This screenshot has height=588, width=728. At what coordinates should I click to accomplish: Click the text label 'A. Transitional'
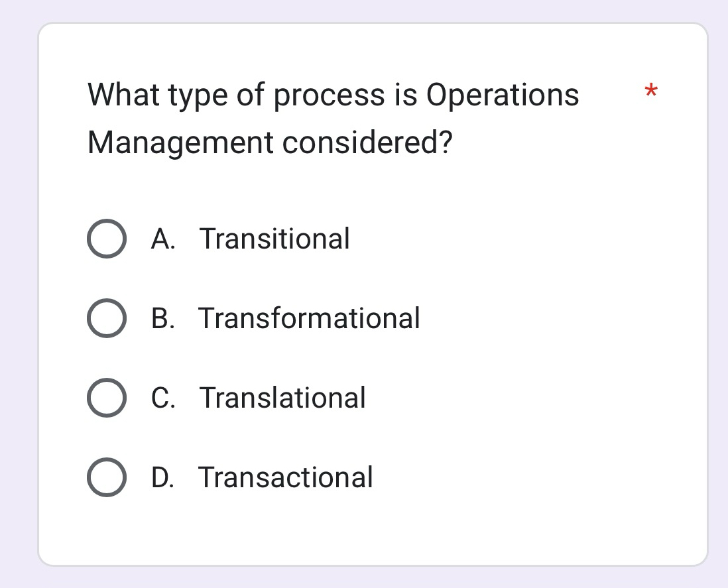coord(251,239)
